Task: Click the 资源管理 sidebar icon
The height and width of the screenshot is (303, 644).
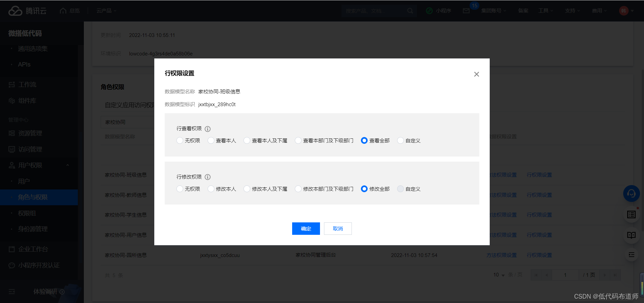Action: (12, 133)
